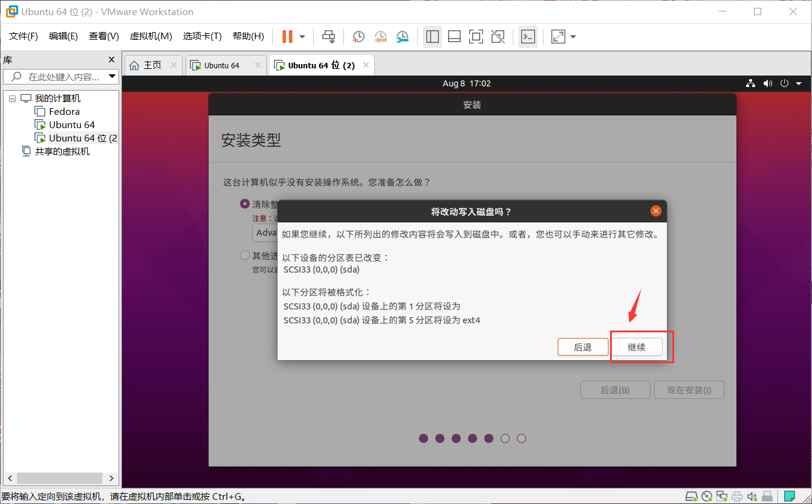Open the 文件(F) menu
The width and height of the screenshot is (812, 504).
pyautogui.click(x=24, y=36)
